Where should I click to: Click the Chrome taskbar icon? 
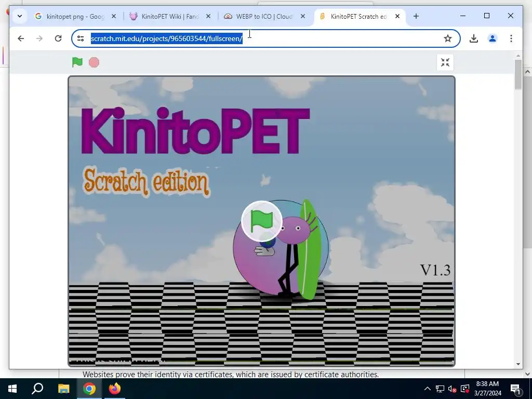click(89, 389)
